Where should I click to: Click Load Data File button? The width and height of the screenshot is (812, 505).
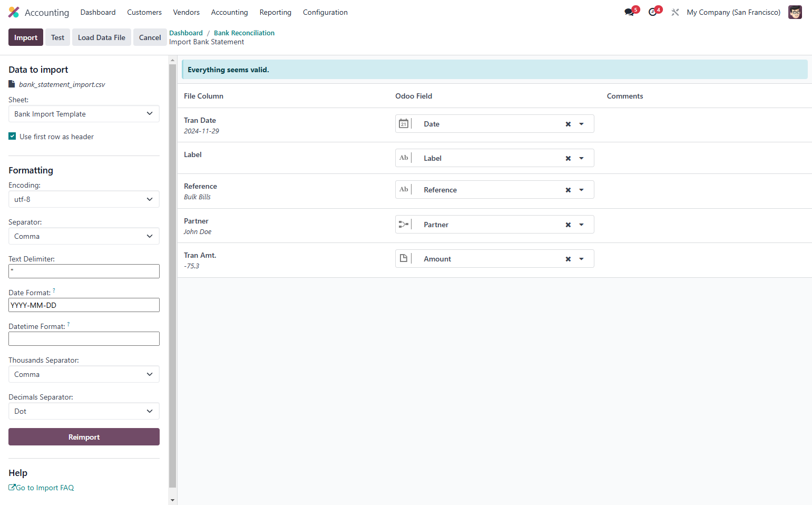tap(102, 37)
